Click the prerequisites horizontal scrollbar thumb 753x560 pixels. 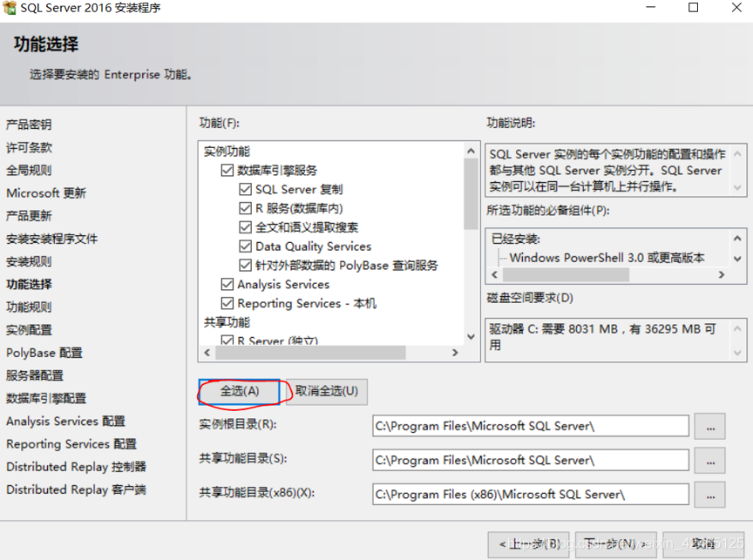coord(566,275)
